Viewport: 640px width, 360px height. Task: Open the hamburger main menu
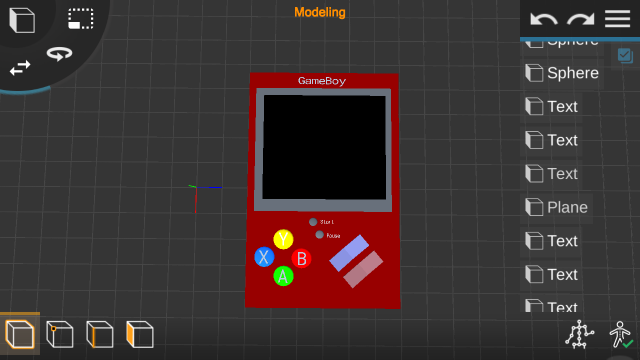pyautogui.click(x=617, y=19)
